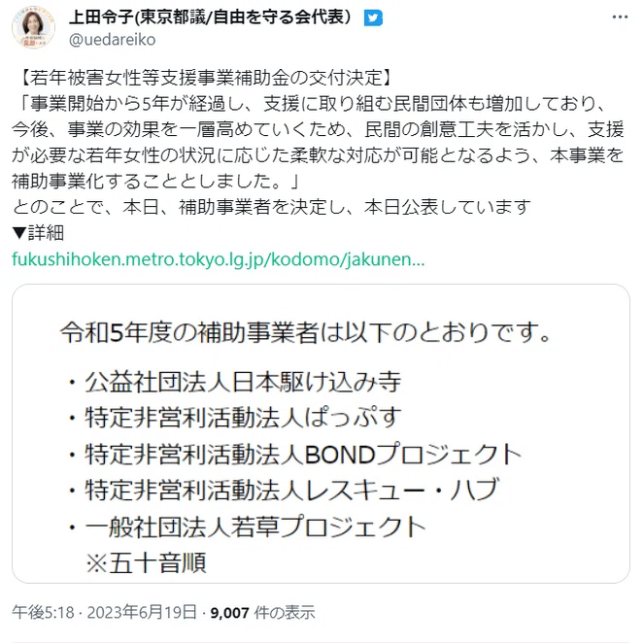The height and width of the screenshot is (644, 644).
Task: Click 一般社団法人若草プロジェクト in the image
Action: click(254, 526)
